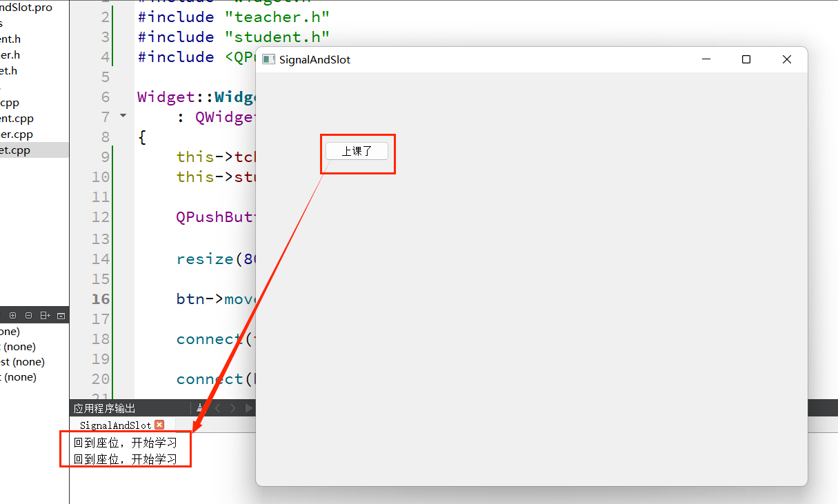Click the connect call on line 20

point(216,379)
